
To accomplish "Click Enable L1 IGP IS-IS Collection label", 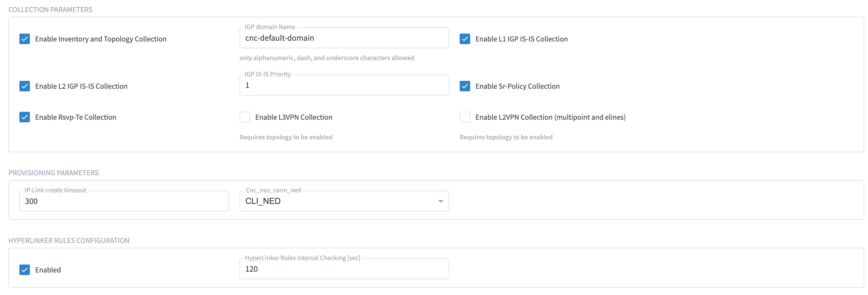I will [x=521, y=39].
